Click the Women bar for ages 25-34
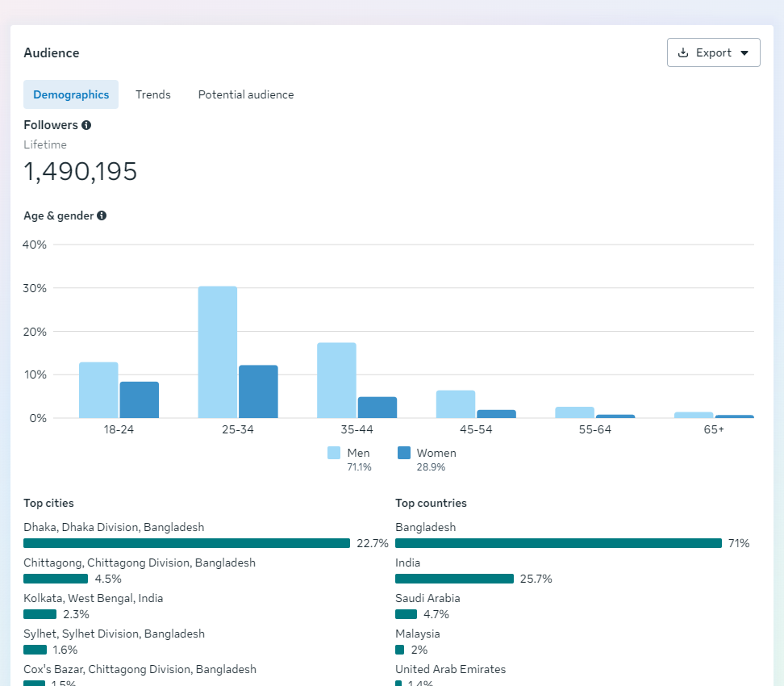This screenshot has height=686, width=784. [x=258, y=391]
